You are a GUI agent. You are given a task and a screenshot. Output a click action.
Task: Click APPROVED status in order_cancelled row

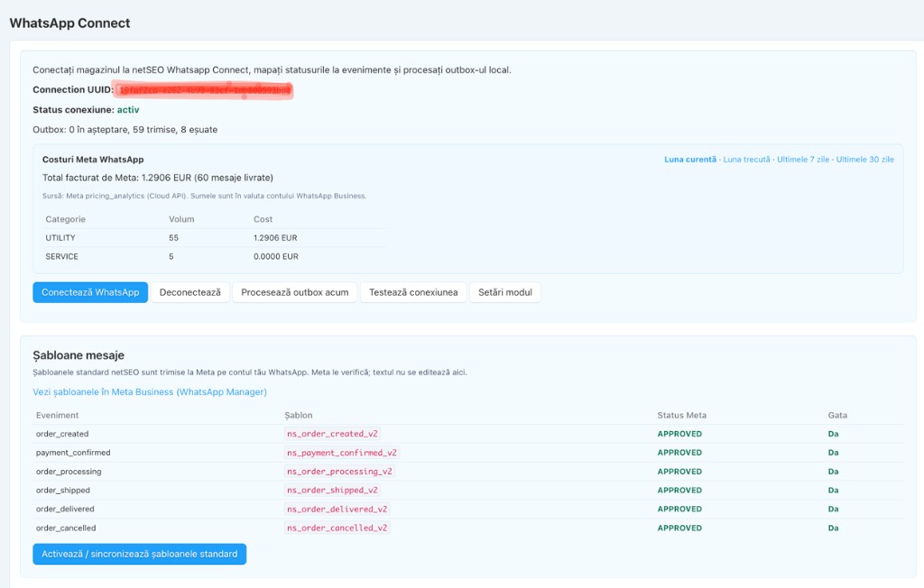tap(679, 528)
